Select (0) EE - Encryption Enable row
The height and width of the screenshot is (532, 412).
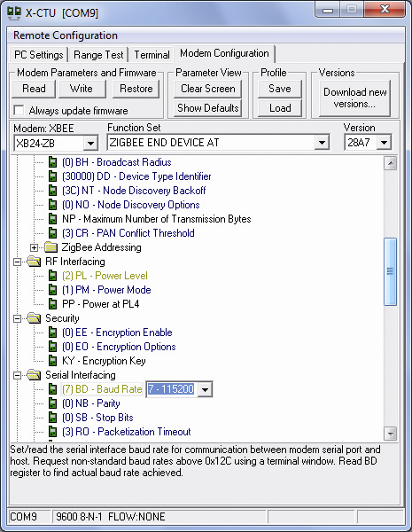coord(117,332)
